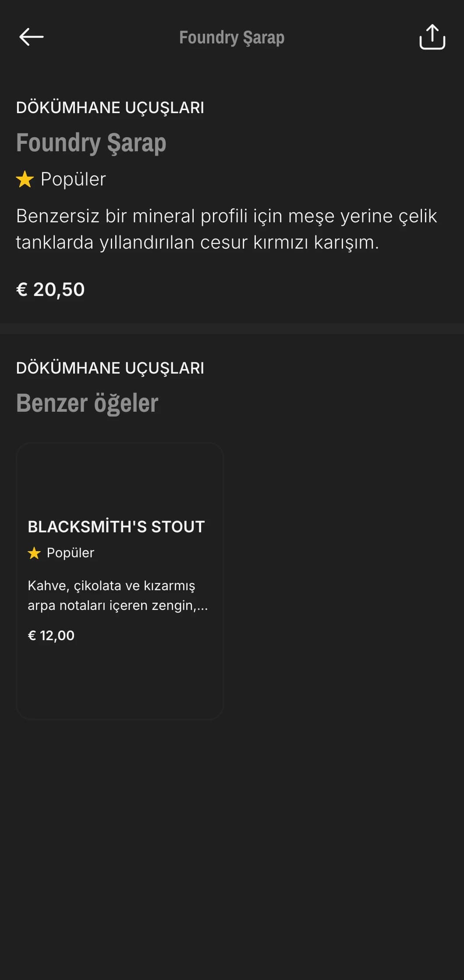Tap the share icon in header

click(x=432, y=37)
